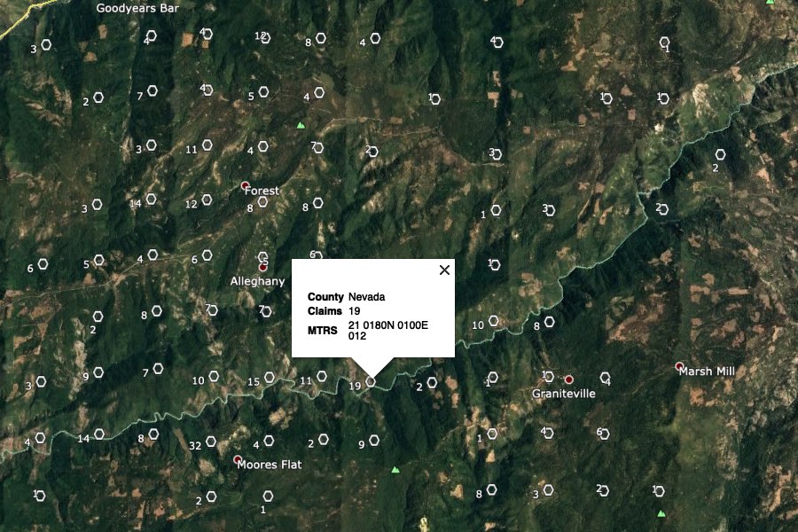798x532 pixels.
Task: Click hexagon marker labeled 9 below popup
Action: click(374, 440)
